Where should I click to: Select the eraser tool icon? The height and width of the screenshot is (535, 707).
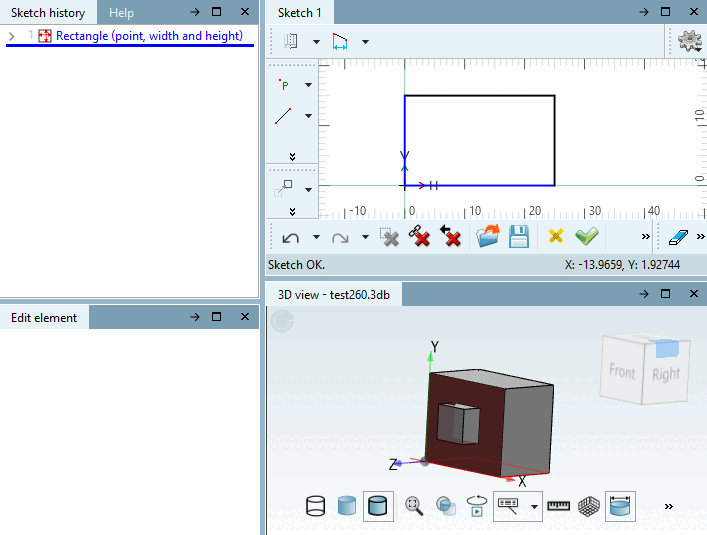click(x=678, y=237)
